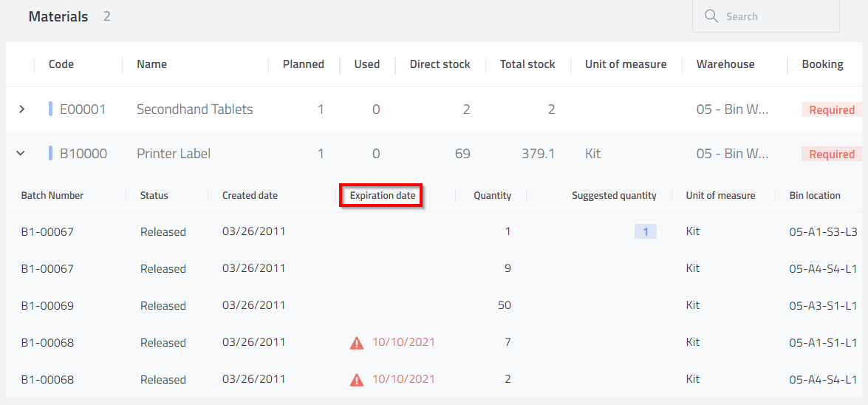Click blue marker next to B10000
This screenshot has width=868, height=405.
point(51,154)
